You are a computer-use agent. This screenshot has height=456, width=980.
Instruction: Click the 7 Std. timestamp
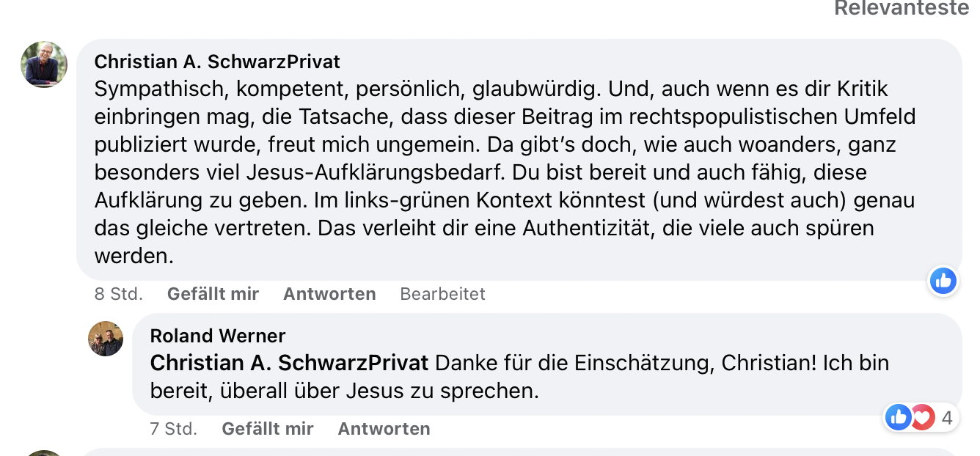pos(173,429)
